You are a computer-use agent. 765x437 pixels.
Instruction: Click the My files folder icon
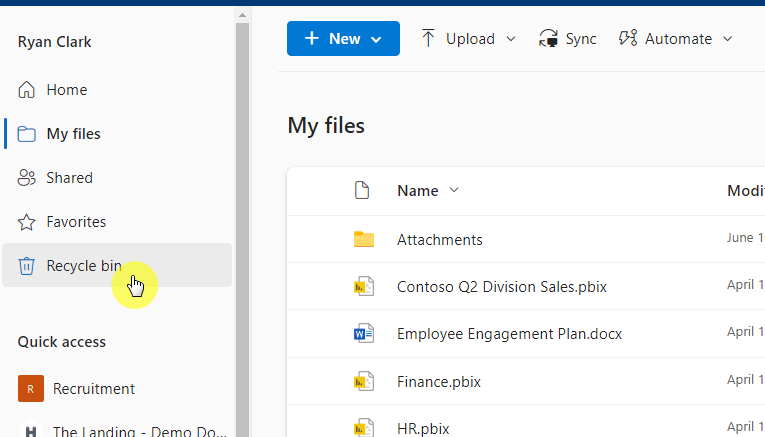(x=26, y=134)
